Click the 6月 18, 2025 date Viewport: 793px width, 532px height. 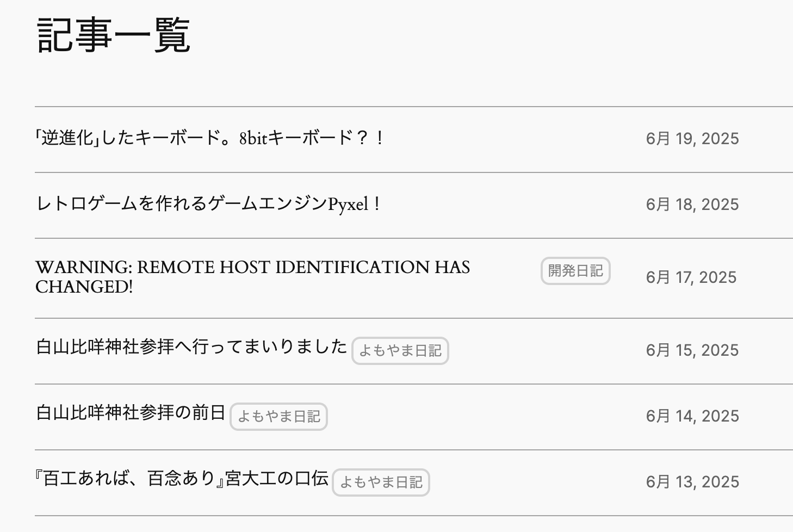pos(692,205)
